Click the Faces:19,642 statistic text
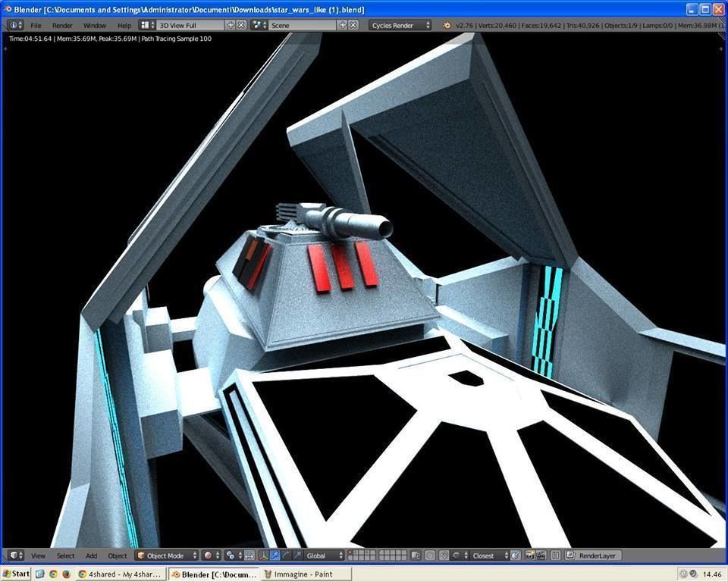 coord(541,26)
